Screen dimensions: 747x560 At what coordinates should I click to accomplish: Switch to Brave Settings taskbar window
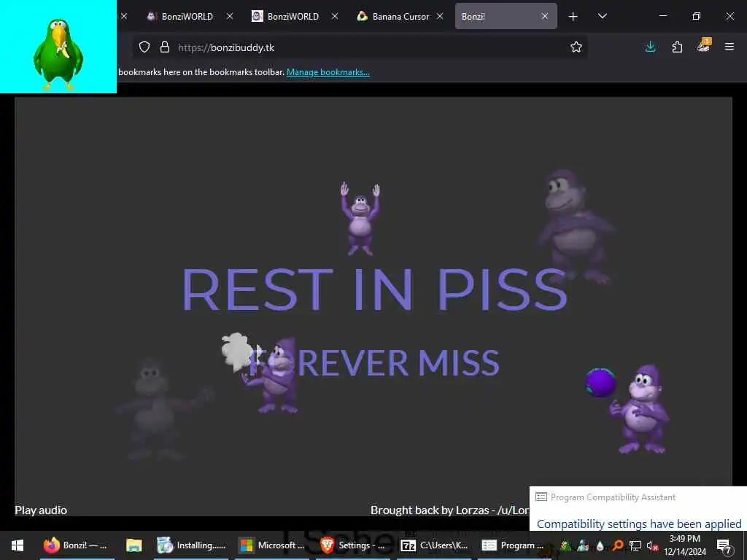tap(353, 545)
